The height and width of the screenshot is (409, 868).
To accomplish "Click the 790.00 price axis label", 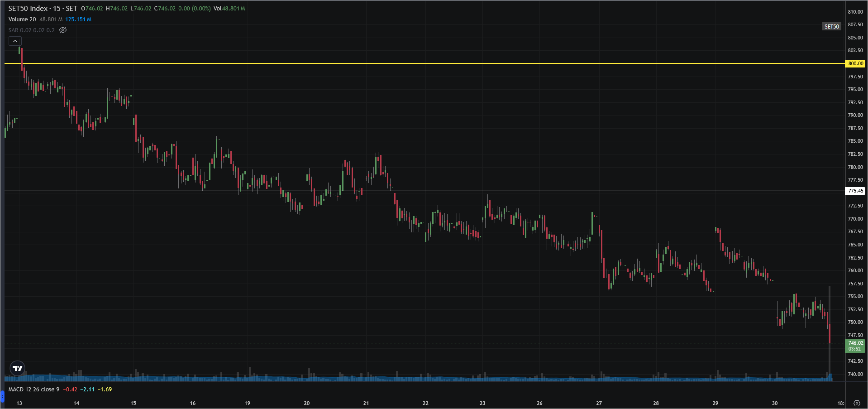I will click(855, 115).
